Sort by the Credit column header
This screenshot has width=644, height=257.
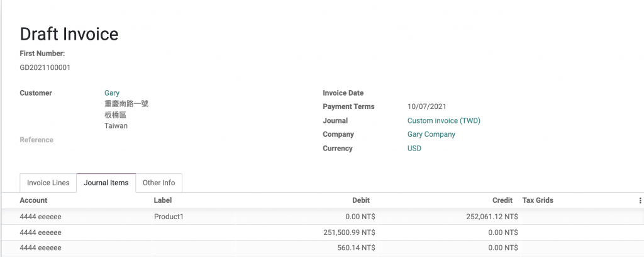click(x=502, y=200)
